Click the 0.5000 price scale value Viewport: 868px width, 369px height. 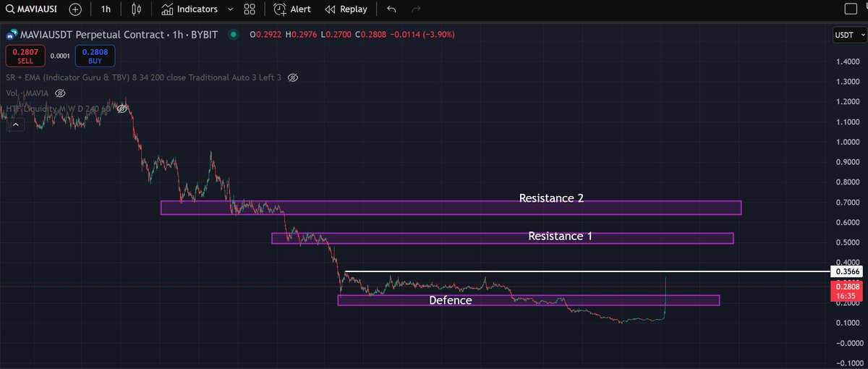coord(848,242)
